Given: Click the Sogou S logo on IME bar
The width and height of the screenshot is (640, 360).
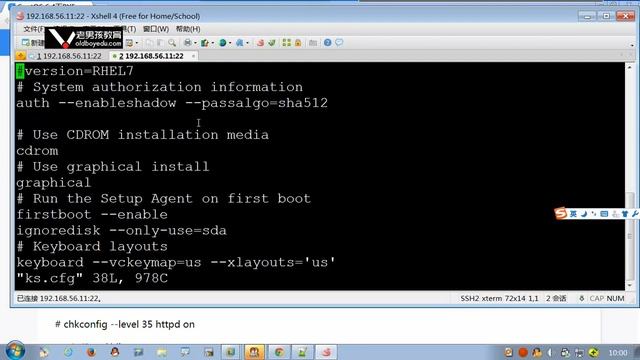Looking at the screenshot, I should [561, 213].
